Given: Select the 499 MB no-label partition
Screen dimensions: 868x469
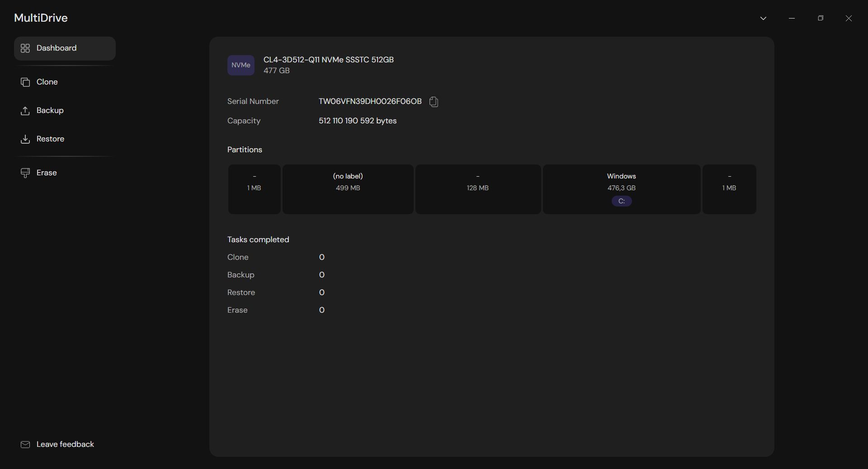Looking at the screenshot, I should [348, 189].
